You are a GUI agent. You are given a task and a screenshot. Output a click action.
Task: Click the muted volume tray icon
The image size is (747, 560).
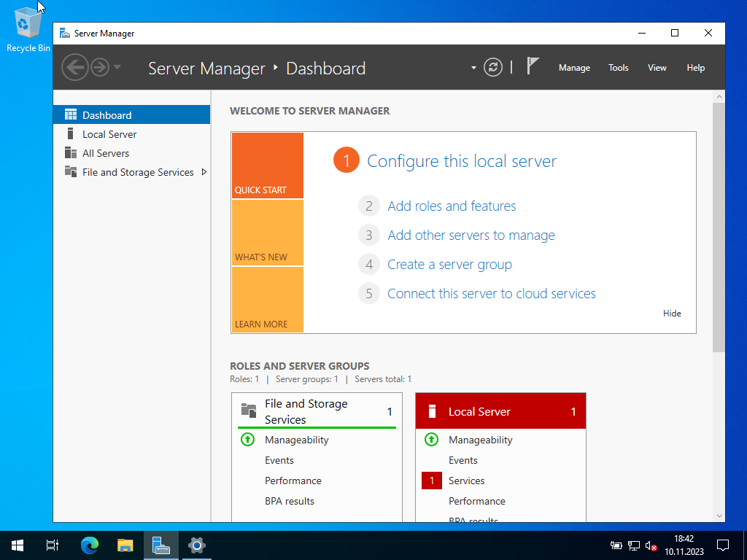click(x=651, y=545)
